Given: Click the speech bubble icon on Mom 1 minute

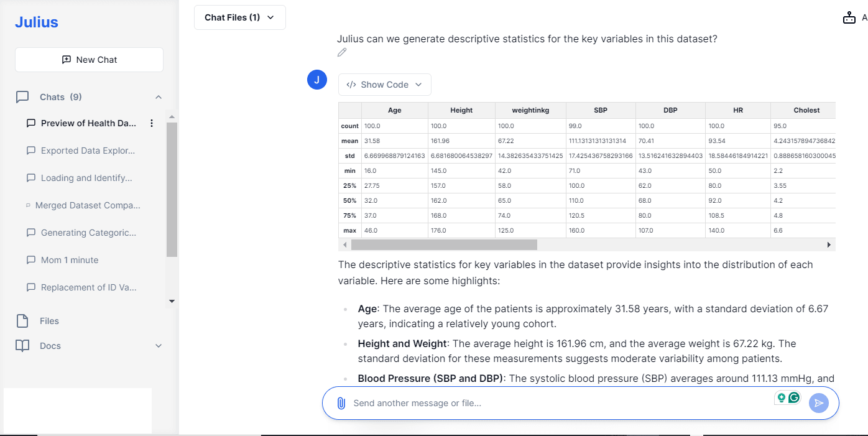Looking at the screenshot, I should [31, 260].
